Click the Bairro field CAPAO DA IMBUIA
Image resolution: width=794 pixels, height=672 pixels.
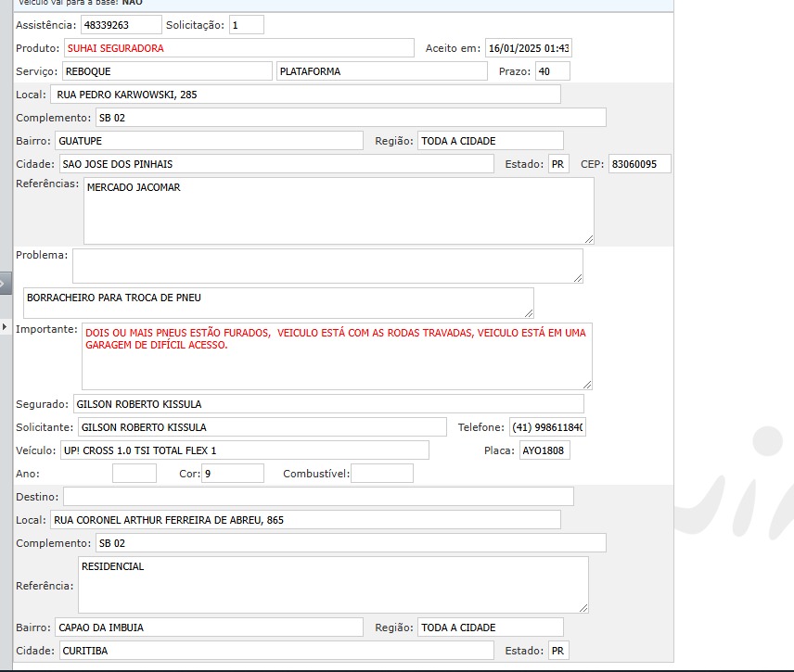point(209,628)
